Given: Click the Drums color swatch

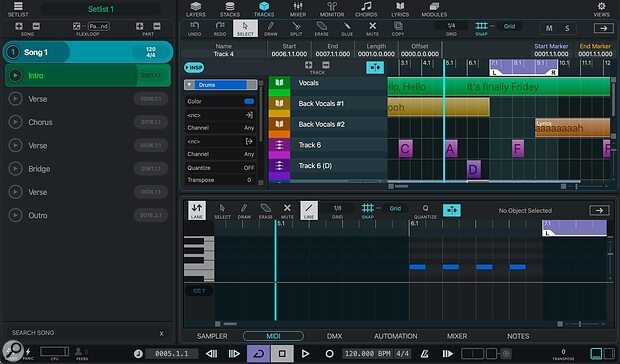Looking at the screenshot, I should (249, 101).
